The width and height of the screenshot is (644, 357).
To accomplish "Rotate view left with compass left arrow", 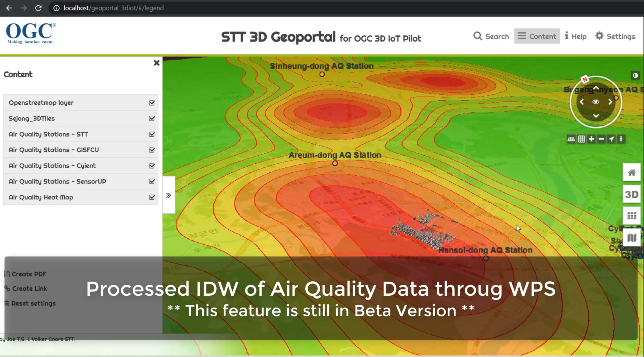I will (582, 102).
